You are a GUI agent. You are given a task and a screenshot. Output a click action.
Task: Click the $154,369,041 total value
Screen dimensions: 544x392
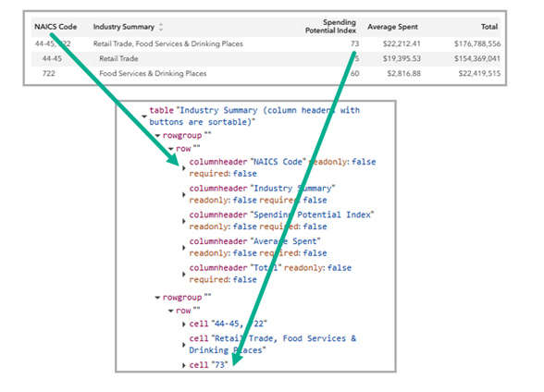click(477, 58)
